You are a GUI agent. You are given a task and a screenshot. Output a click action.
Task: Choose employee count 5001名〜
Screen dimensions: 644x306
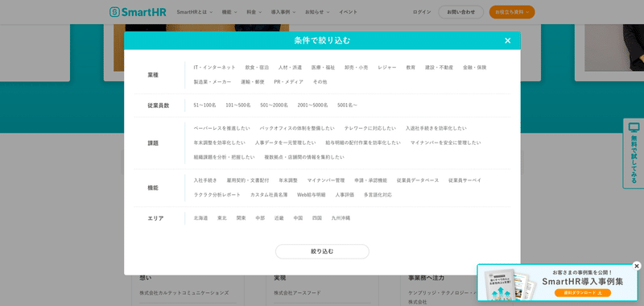point(347,105)
